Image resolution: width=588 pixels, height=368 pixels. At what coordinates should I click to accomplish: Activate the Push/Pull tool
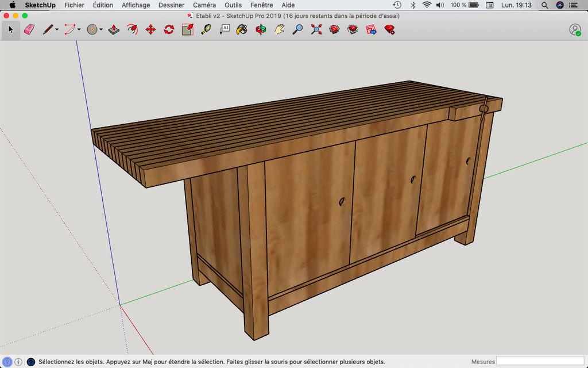pos(114,29)
